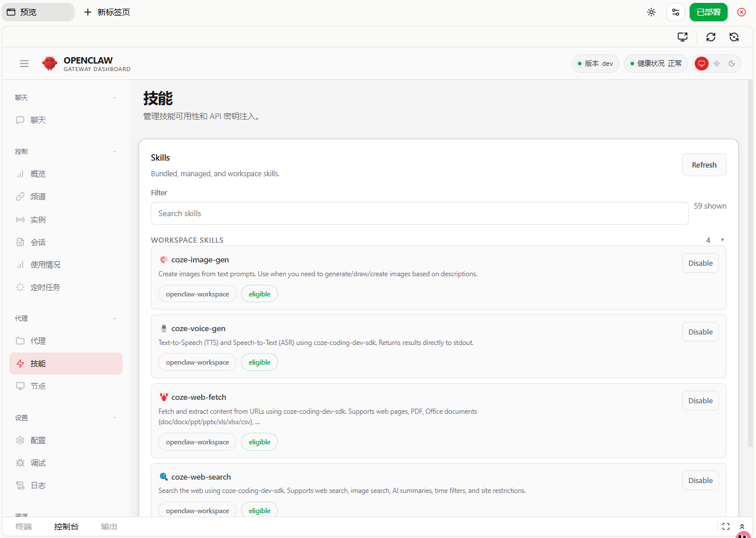Click the green 已部署 deployed button
The width and height of the screenshot is (756, 538).
click(709, 12)
